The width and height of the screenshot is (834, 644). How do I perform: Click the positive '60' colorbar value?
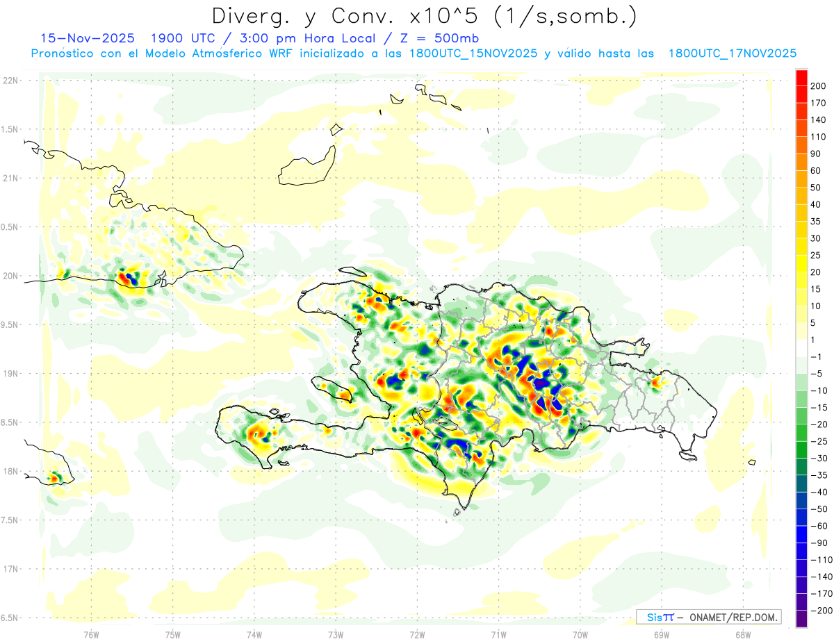tap(816, 171)
